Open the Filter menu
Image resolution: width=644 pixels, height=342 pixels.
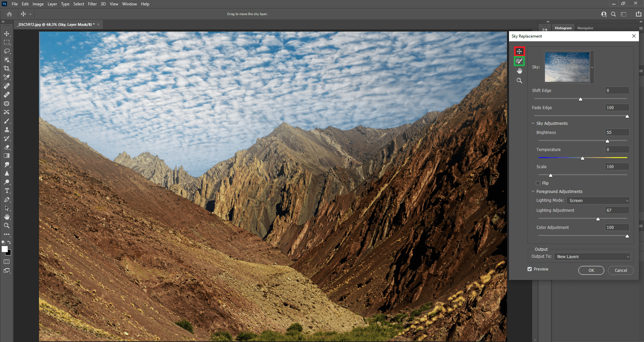coord(92,4)
